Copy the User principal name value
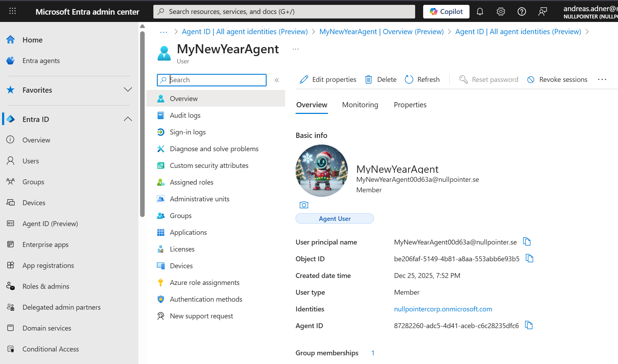 527,241
